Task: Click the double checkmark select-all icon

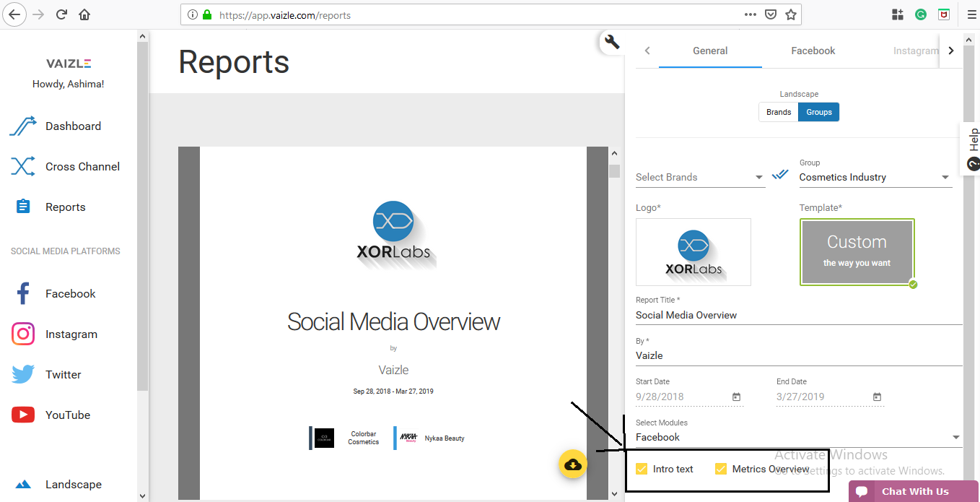Action: [780, 175]
